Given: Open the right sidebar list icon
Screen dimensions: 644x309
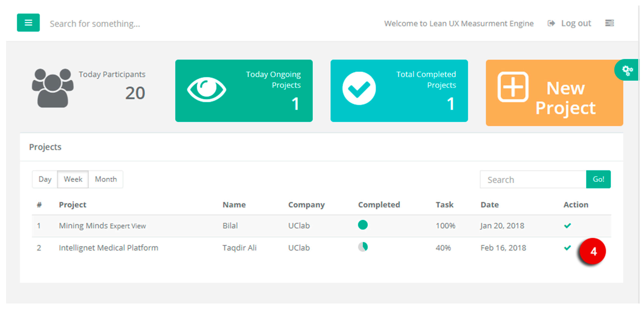Looking at the screenshot, I should (609, 23).
